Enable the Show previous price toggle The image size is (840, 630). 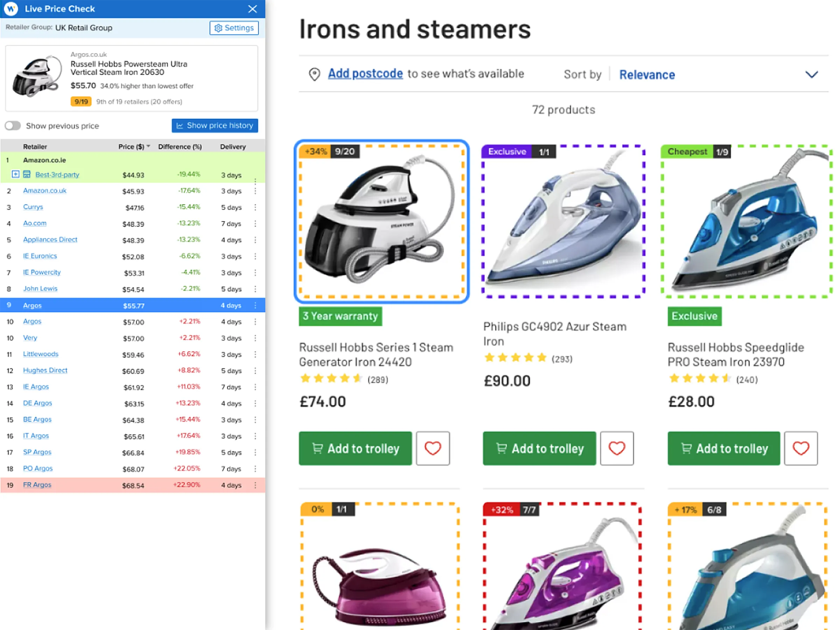(13, 125)
